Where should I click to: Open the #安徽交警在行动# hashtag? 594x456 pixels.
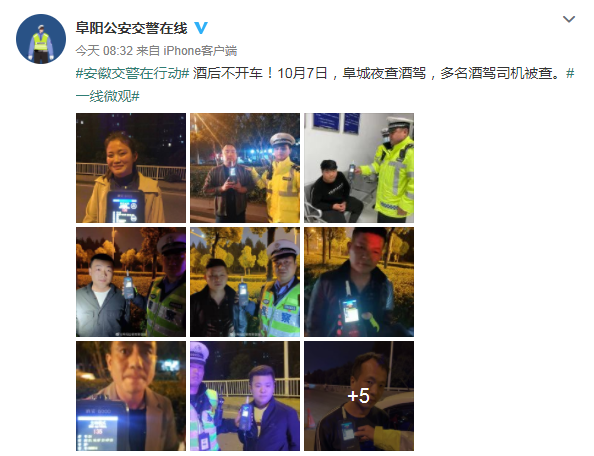133,73
